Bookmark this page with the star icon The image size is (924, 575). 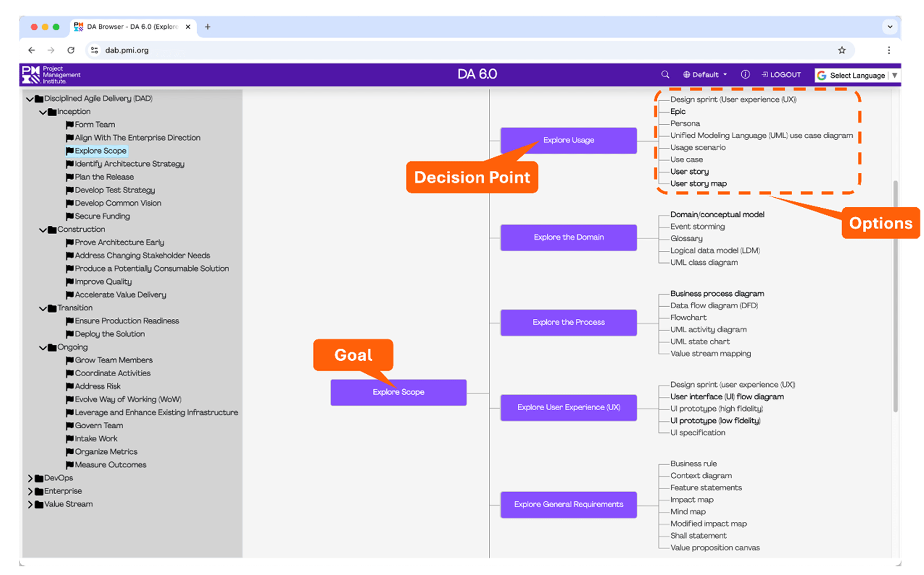coord(842,50)
